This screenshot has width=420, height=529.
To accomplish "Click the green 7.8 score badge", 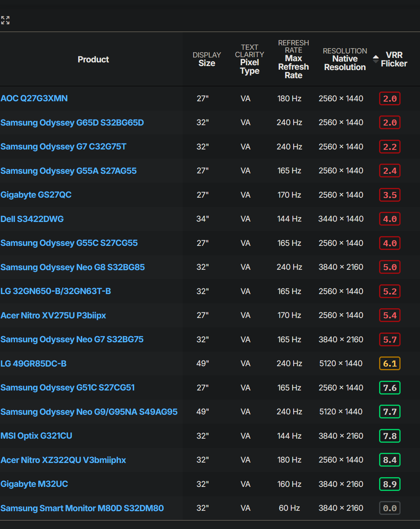I will point(390,436).
